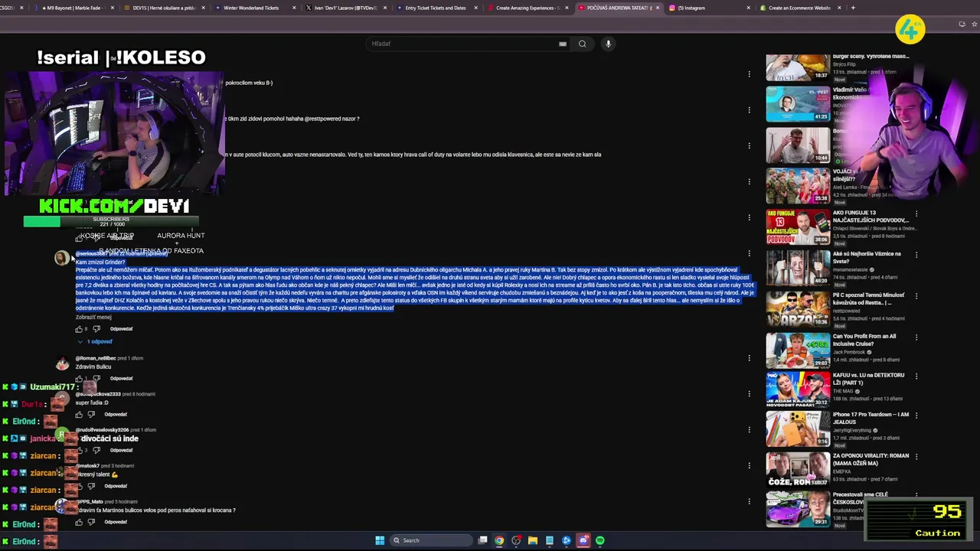
Task: Open 'KAFUU vs. LU na DETEKTORU LŽI' title
Action: click(868, 378)
